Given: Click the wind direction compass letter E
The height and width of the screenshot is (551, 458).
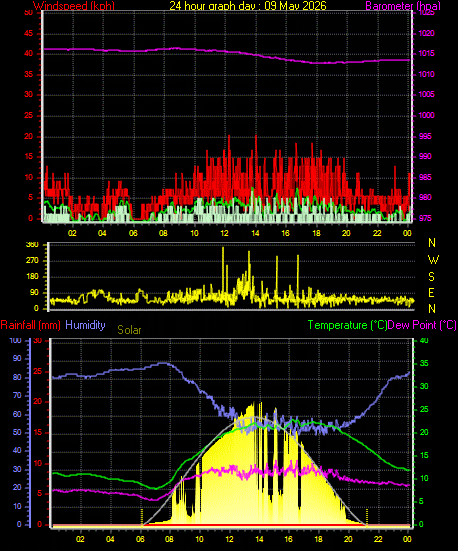Looking at the screenshot, I should 431,292.
